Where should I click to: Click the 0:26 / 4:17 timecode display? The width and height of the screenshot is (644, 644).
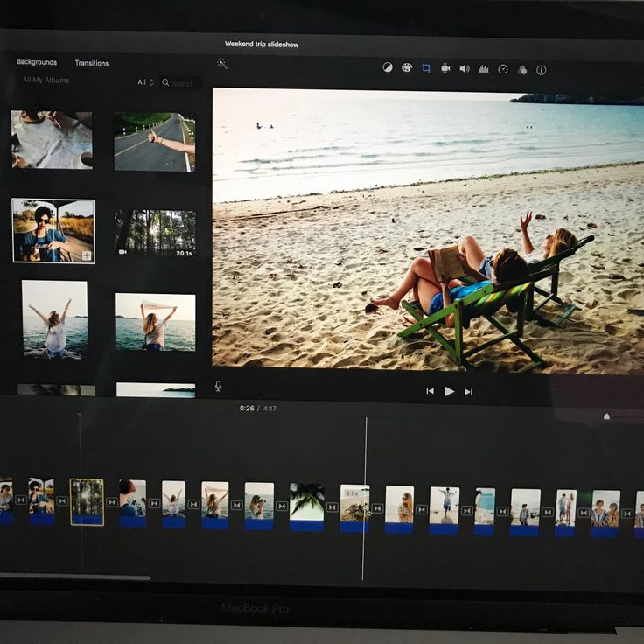(258, 409)
